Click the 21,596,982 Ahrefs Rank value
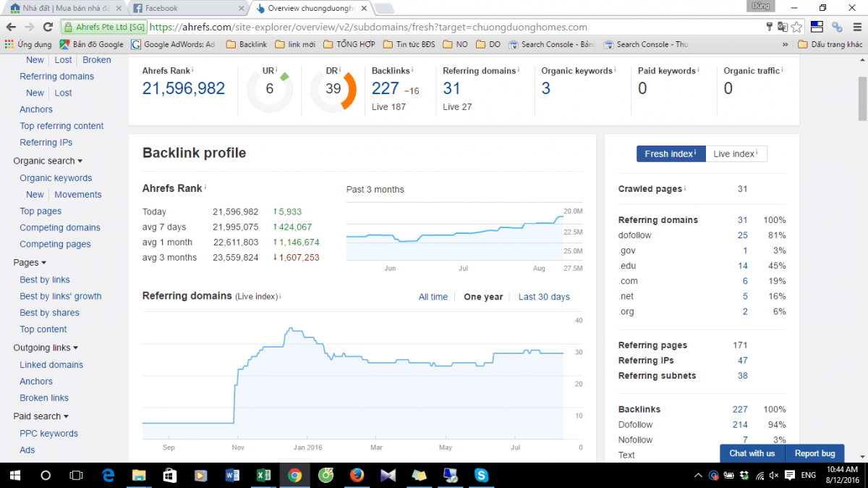Image resolution: width=868 pixels, height=488 pixels. pos(184,88)
